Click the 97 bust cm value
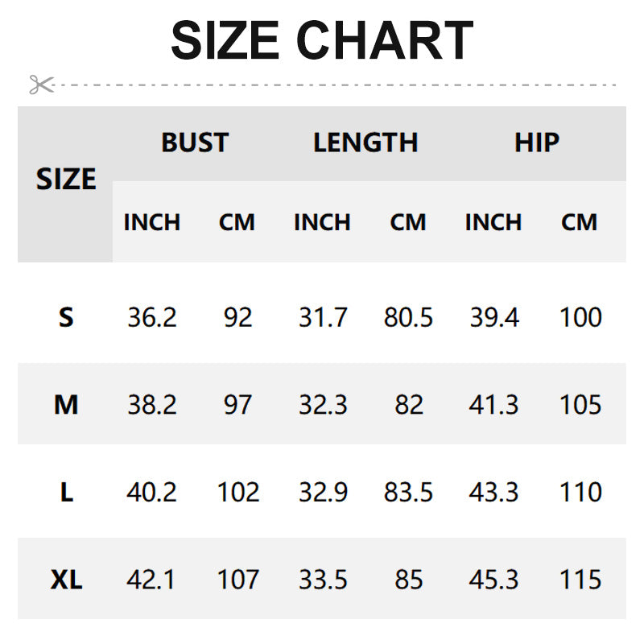Image resolution: width=644 pixels, height=644 pixels. 238,404
